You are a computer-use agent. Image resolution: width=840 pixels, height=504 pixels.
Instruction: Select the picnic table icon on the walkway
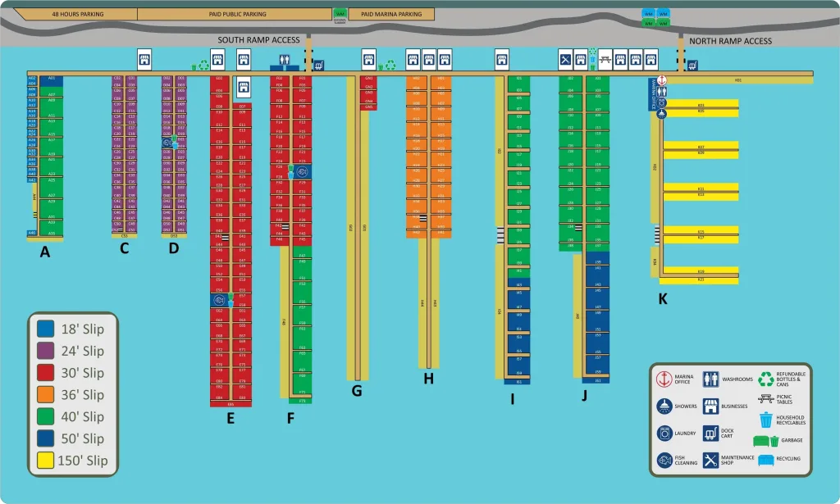click(605, 59)
